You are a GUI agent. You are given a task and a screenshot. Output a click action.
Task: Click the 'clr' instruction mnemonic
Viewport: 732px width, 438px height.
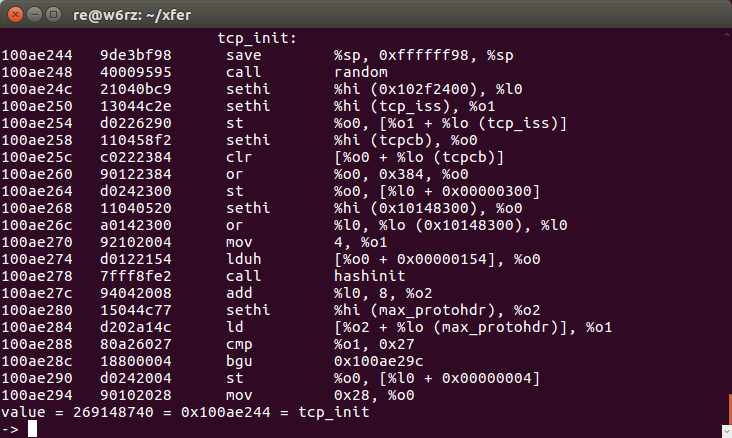[x=239, y=157]
